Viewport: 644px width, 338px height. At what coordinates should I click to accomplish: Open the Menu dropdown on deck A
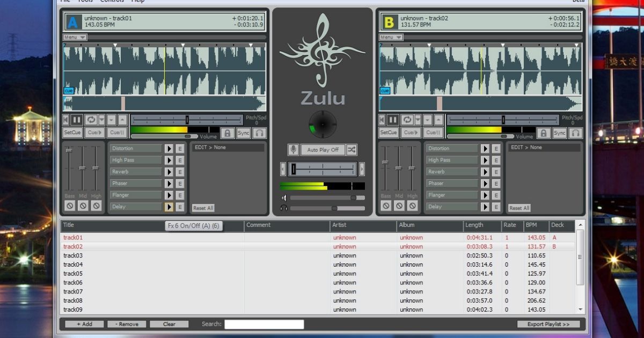pos(75,37)
